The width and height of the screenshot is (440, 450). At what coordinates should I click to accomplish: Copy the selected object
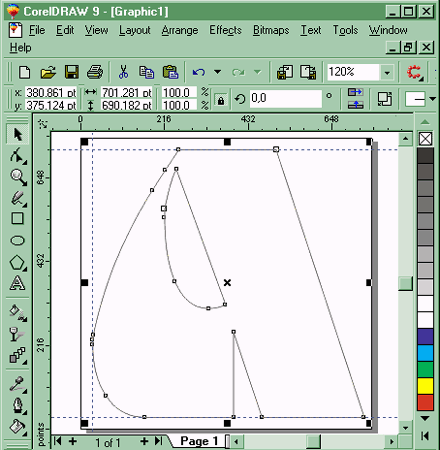(146, 72)
